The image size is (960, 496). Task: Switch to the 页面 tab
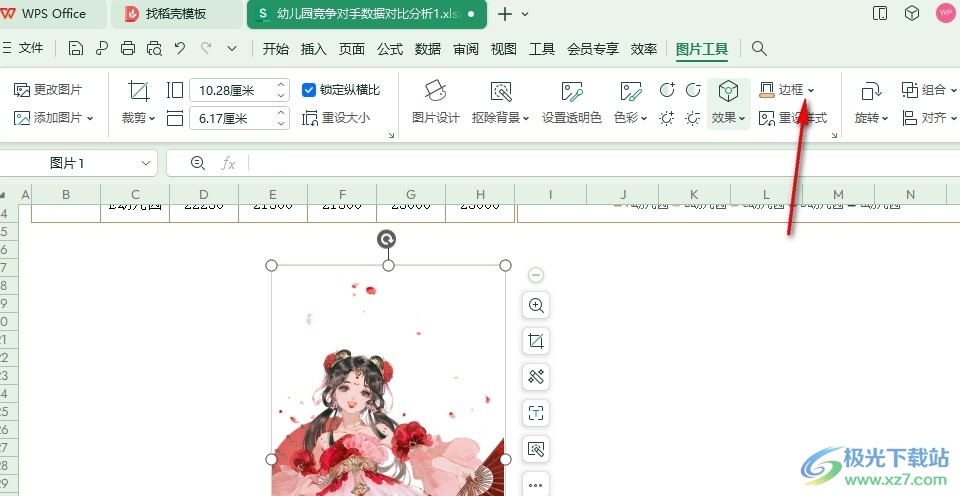point(351,49)
